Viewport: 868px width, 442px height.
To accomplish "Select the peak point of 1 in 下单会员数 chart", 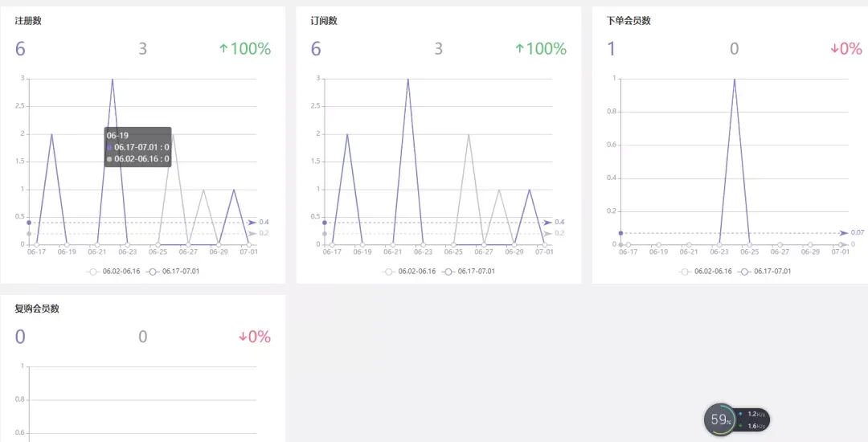I will coord(735,79).
